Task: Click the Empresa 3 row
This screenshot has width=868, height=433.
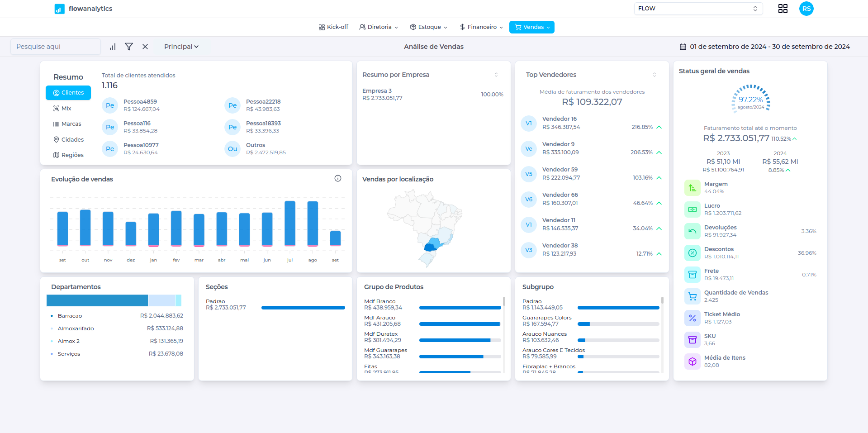Action: (x=433, y=95)
